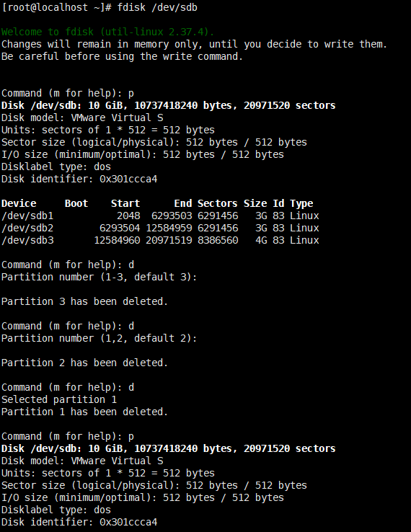Click the last 'Disk identifier: 0x301ccca4' line
The height and width of the screenshot is (532, 411).
[x=79, y=522]
